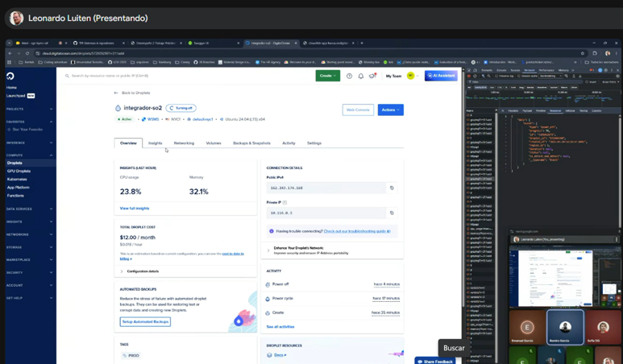This screenshot has height=364, width=623.
Task: Open the green Create dropdown
Action: click(328, 76)
